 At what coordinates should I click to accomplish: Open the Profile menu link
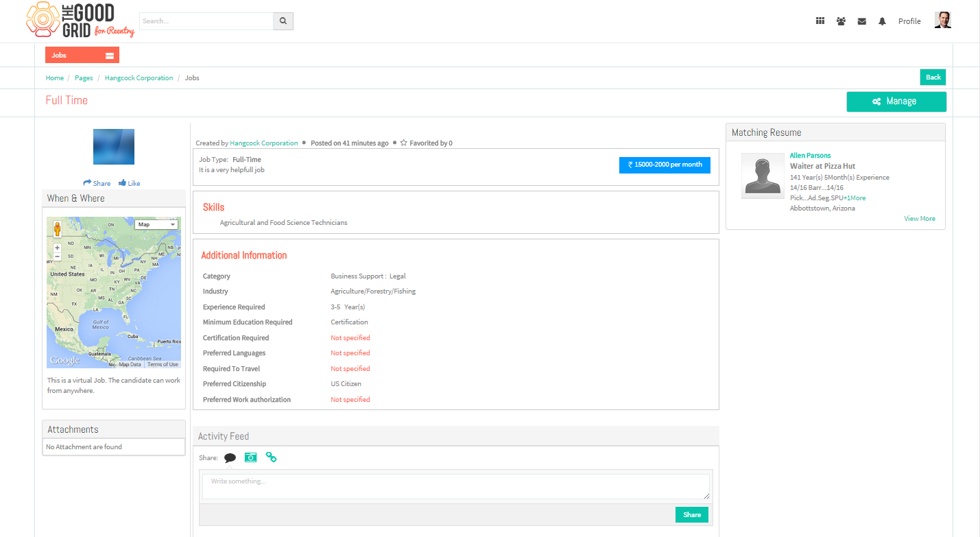click(909, 21)
